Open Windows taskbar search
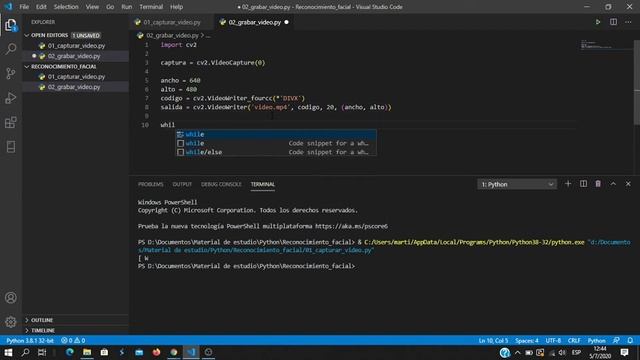640x360 pixels. coord(25,352)
